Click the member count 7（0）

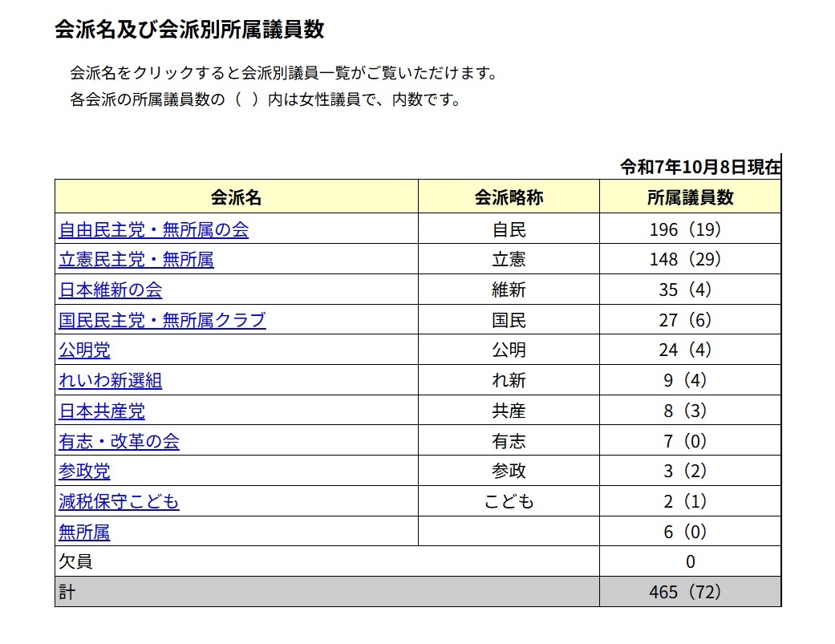(x=685, y=441)
